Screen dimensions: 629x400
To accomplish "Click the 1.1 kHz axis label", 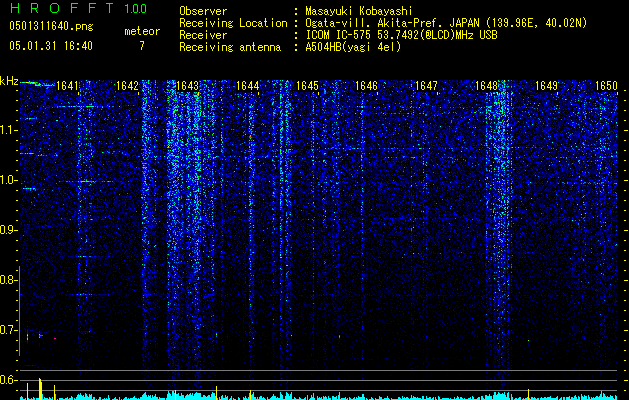I will [x=9, y=130].
